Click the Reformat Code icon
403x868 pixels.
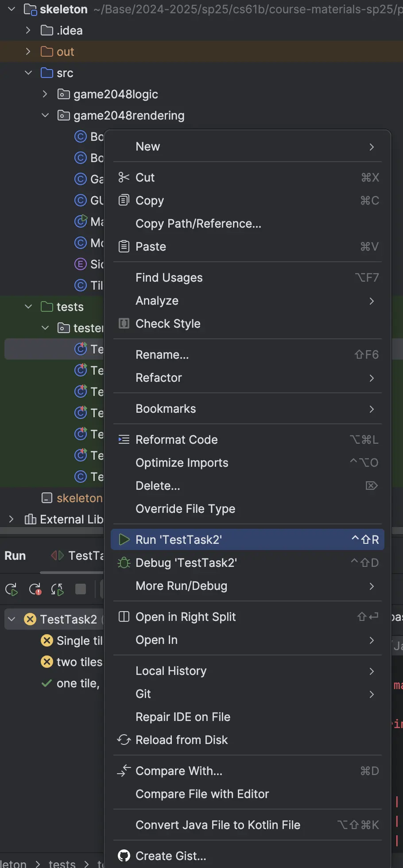coord(124,439)
